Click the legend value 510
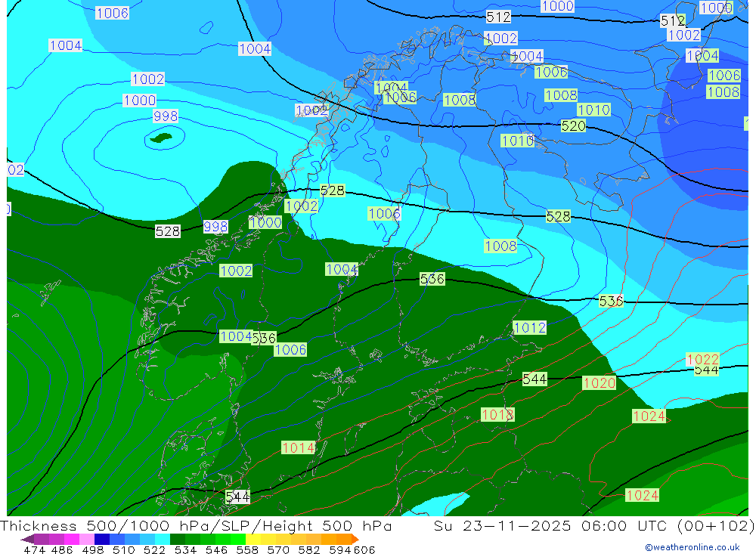 124,549
